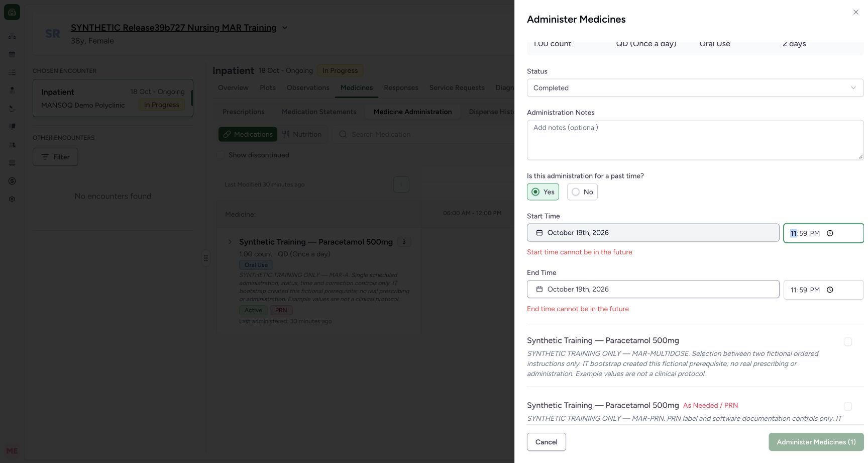Switch to the Nutrition view
The width and height of the screenshot is (868, 463).
click(302, 134)
